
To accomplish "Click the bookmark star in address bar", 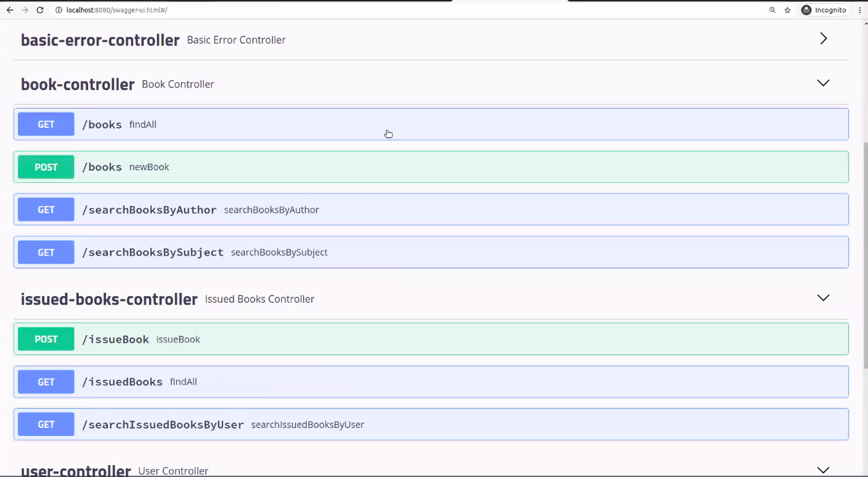I will pos(788,10).
